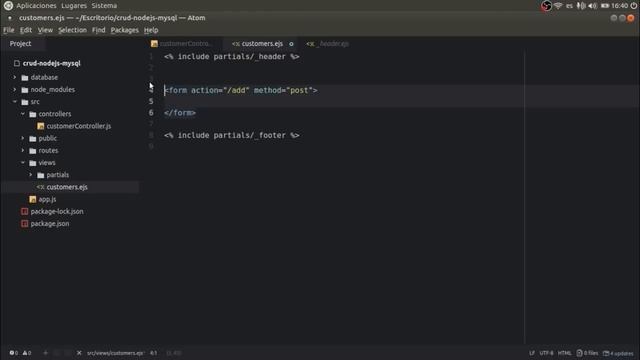Screen dimensions: 640x360
Task: Switch to the customers.ejs tab
Action: [262, 44]
